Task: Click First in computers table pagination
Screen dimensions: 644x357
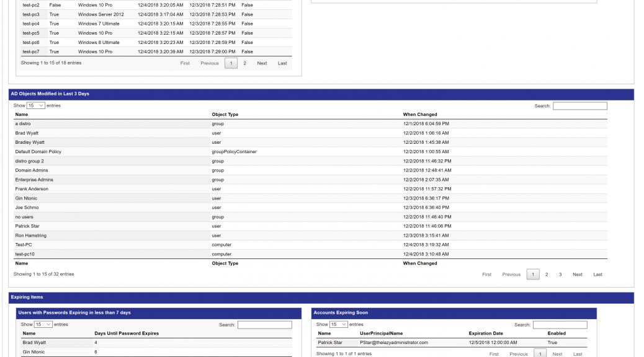Action: click(185, 63)
